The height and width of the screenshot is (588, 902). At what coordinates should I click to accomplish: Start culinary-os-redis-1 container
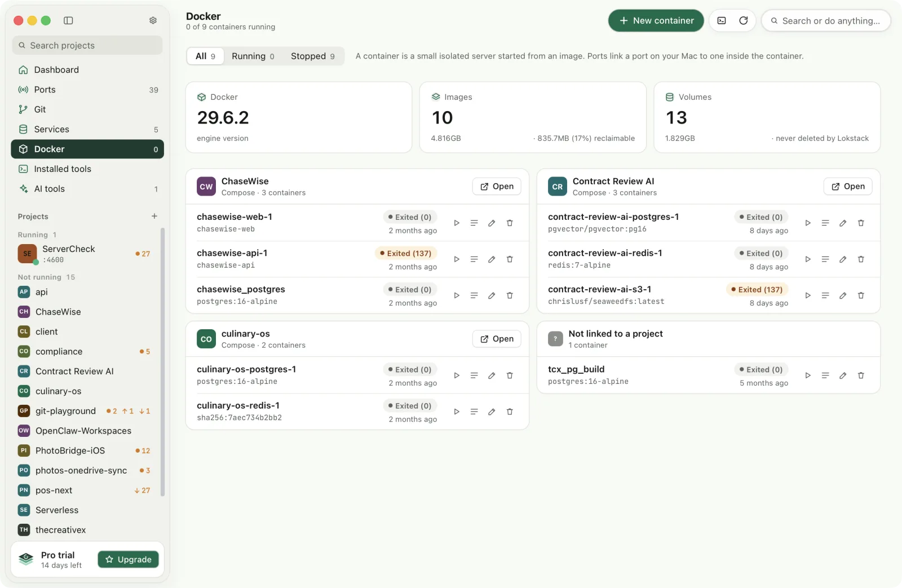click(457, 412)
